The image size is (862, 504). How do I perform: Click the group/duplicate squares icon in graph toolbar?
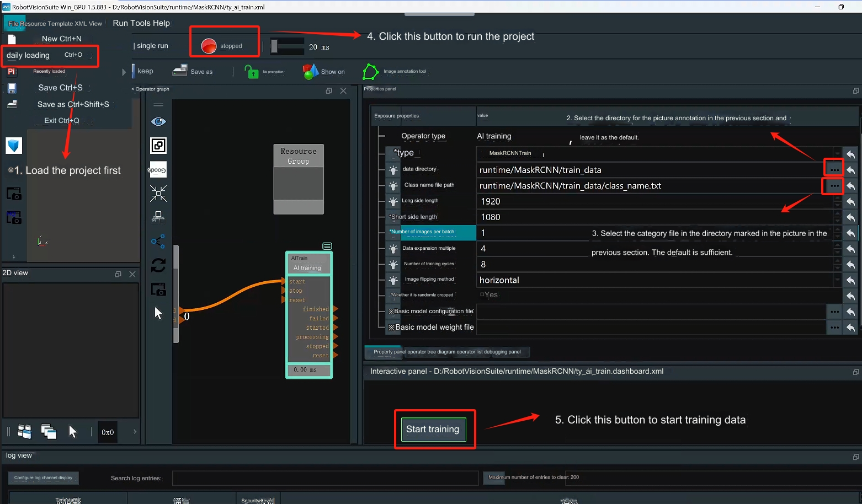click(158, 146)
